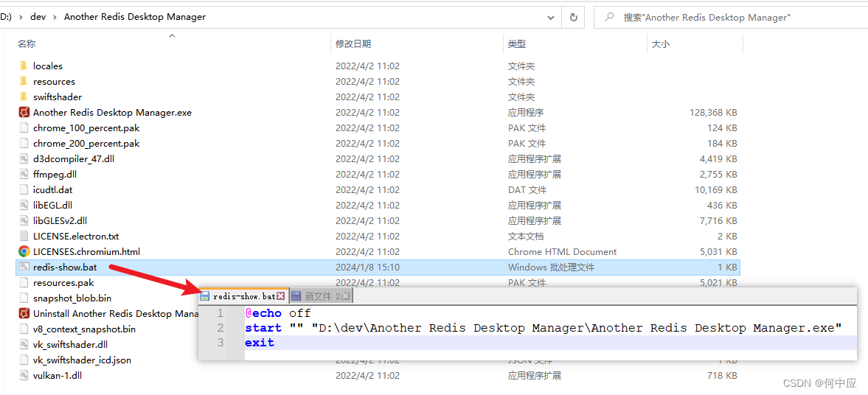The image size is (868, 395).
Task: Click line 1 @echo off in editor
Action: tap(278, 314)
